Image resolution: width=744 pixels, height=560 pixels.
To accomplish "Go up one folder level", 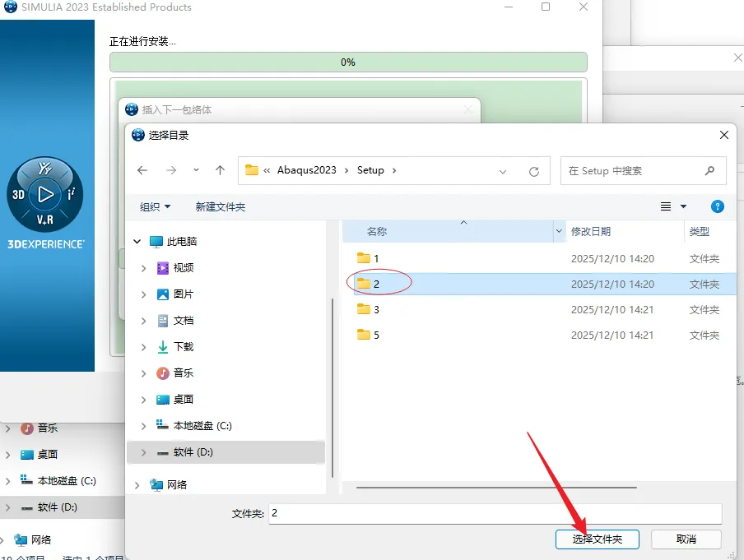I will [220, 170].
